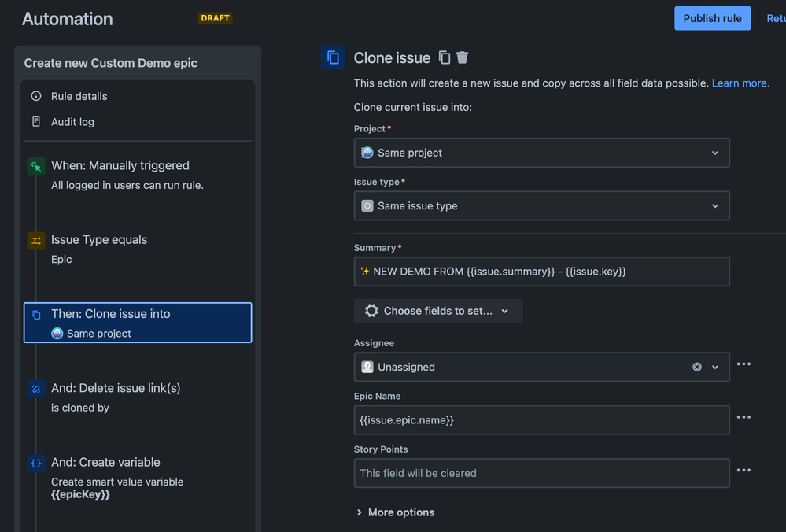Viewport: 786px width, 532px height.
Task: Click the {{epicKey}} variable text
Action: (x=81, y=494)
